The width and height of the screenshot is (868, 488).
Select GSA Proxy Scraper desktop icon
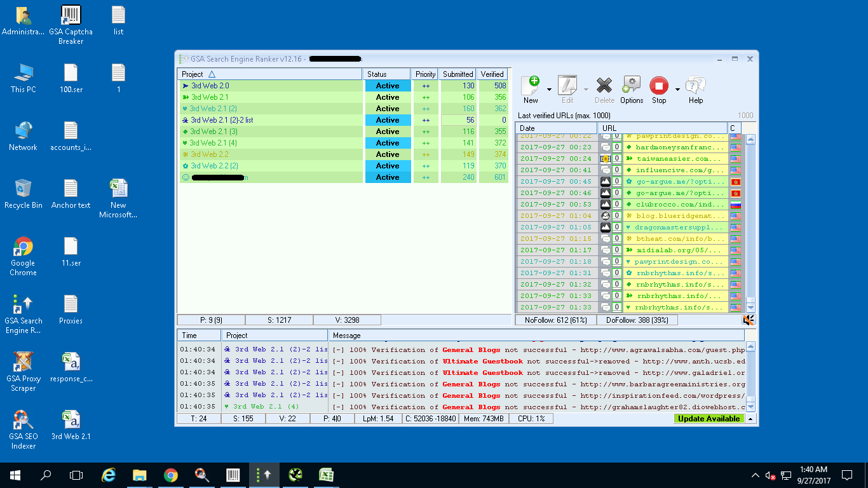[24, 372]
